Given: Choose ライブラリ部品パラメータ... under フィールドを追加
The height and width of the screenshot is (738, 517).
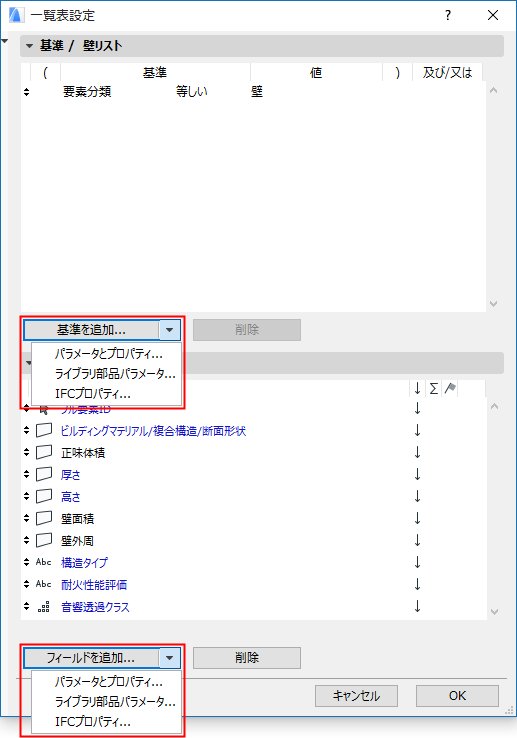Looking at the screenshot, I should click(115, 702).
